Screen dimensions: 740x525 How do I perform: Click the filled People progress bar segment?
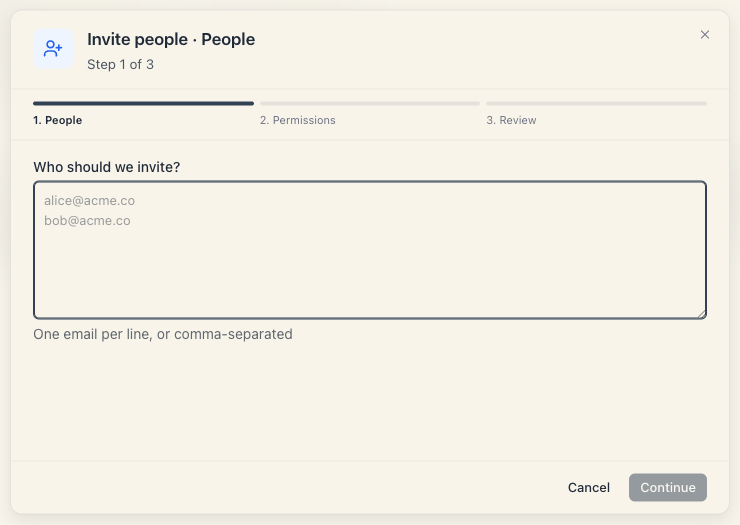tap(143, 103)
